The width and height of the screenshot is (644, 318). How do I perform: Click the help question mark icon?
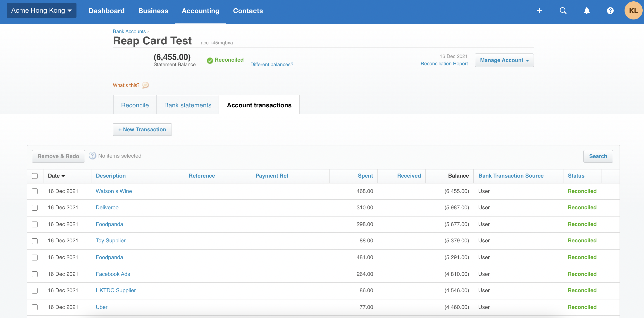pyautogui.click(x=610, y=10)
